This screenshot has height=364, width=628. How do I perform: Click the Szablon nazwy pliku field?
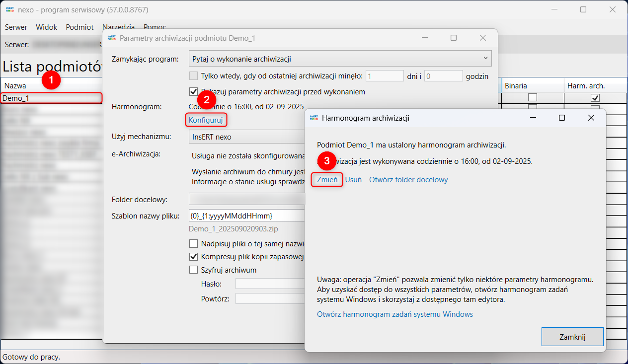pyautogui.click(x=247, y=215)
